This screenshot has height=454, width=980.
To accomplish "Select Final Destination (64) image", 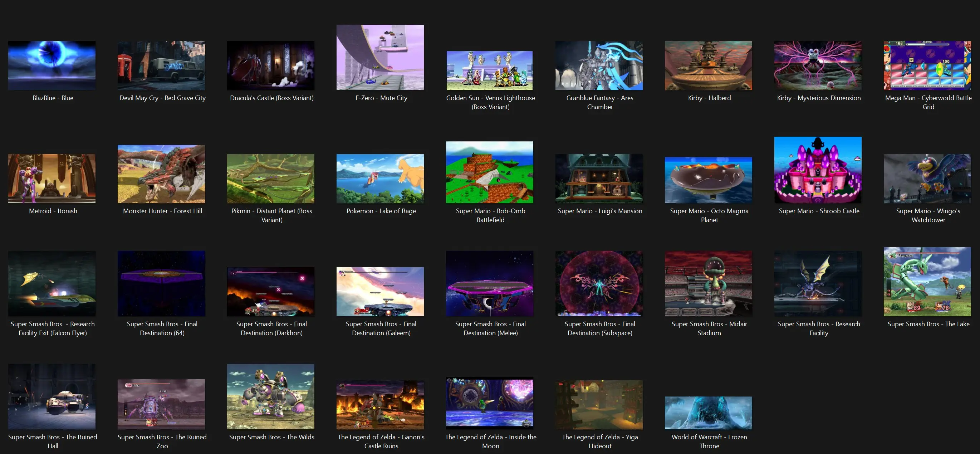I will coord(161,283).
